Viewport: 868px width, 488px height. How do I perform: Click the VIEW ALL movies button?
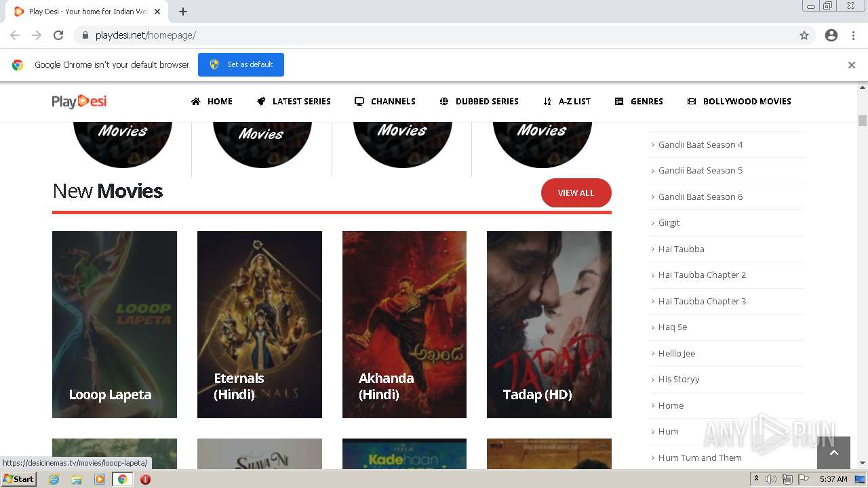click(x=576, y=193)
